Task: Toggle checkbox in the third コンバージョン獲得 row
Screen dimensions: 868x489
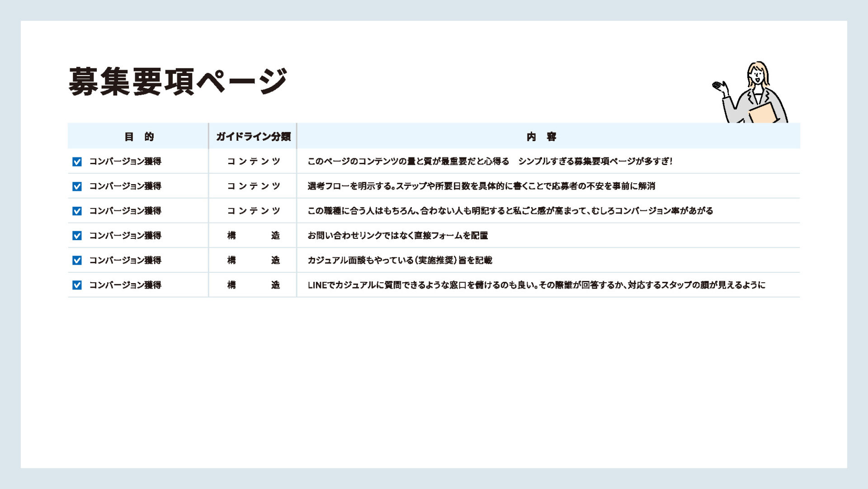Action: coord(77,211)
